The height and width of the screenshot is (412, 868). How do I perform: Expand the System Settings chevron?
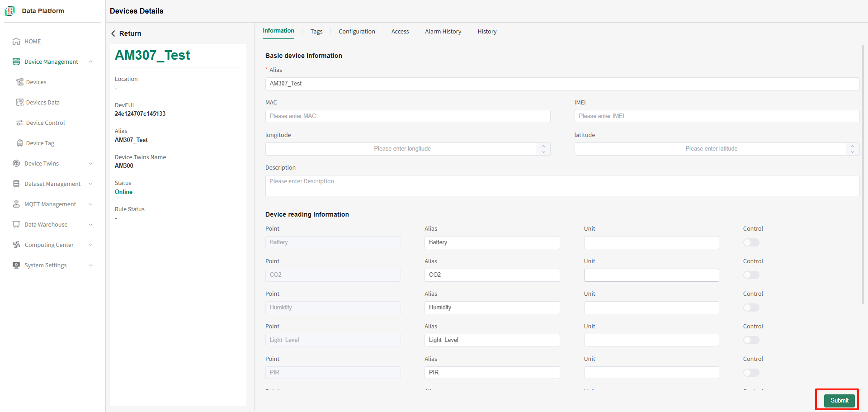(90, 265)
